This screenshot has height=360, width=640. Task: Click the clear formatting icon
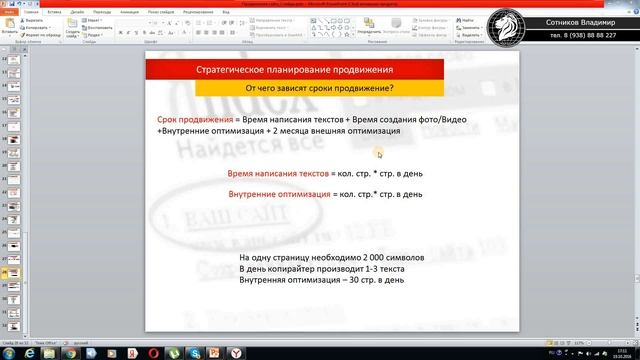pos(187,23)
